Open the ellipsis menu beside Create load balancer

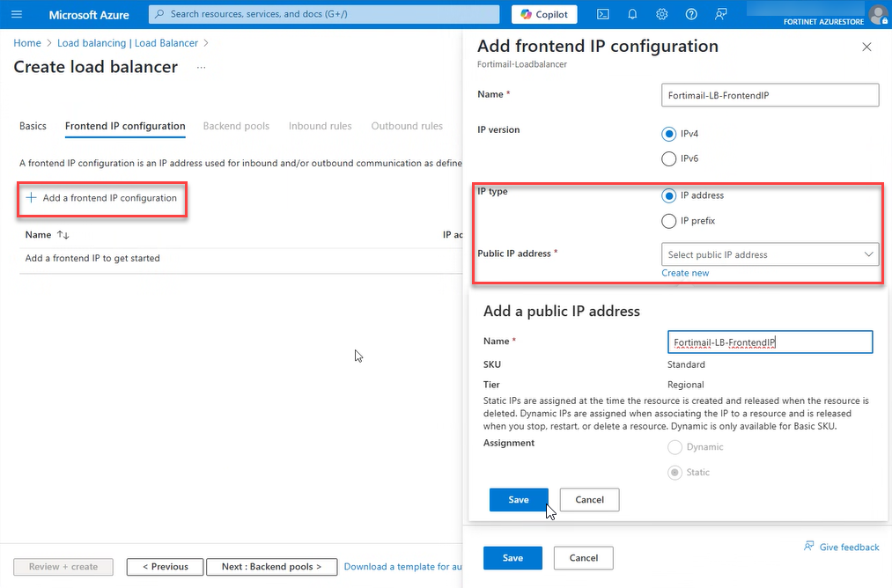click(x=201, y=67)
